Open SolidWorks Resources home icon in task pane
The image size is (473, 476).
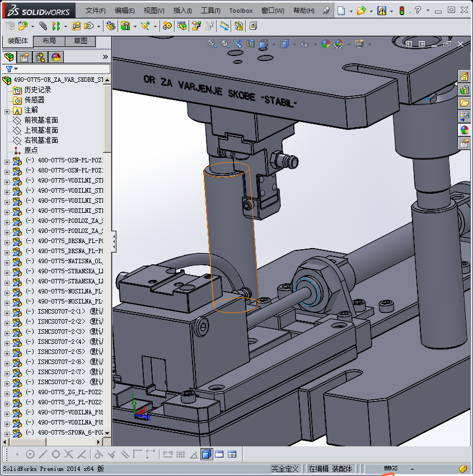coord(464,77)
